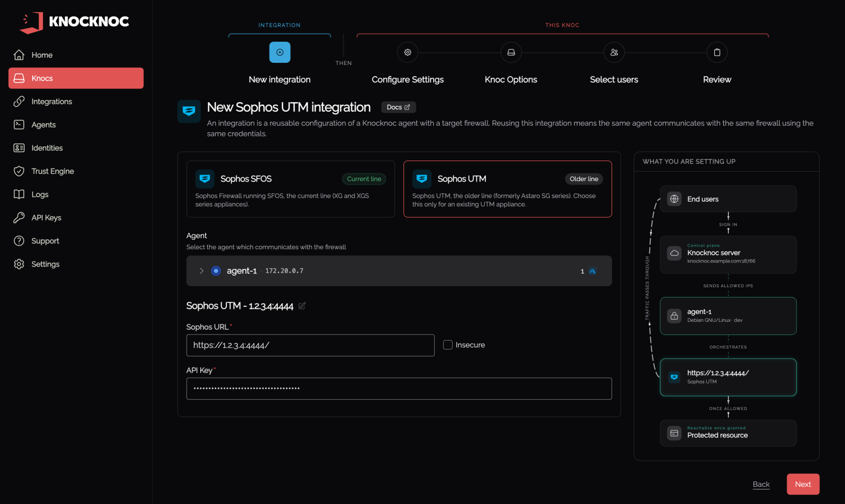Click the "WHAT YOU ARE SETTING UP" header
The width and height of the screenshot is (845, 504).
coord(689,161)
